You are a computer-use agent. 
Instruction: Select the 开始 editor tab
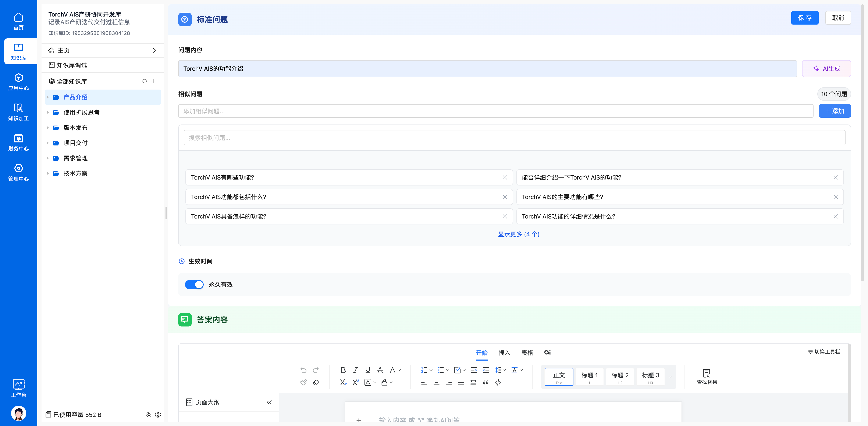click(x=481, y=353)
